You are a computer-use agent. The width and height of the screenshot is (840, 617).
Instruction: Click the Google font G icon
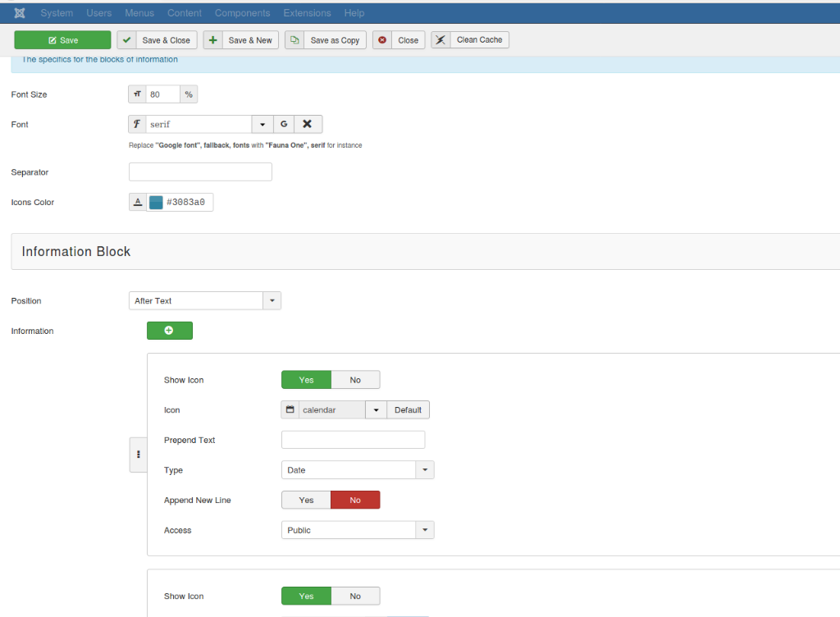point(284,124)
